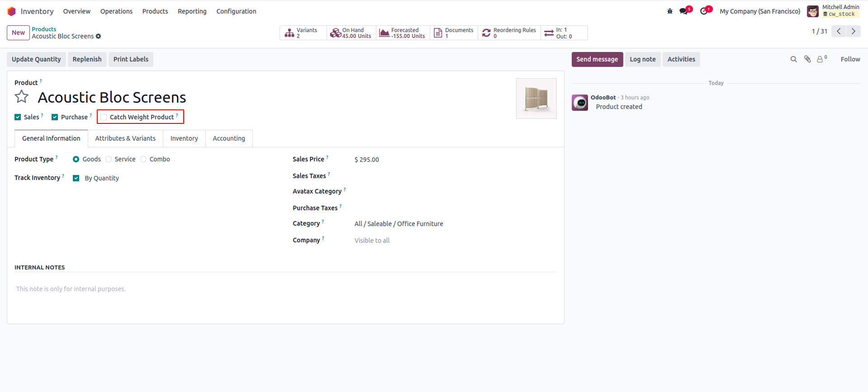The height and width of the screenshot is (392, 868).
Task: Click the Inventory app title
Action: 37,11
